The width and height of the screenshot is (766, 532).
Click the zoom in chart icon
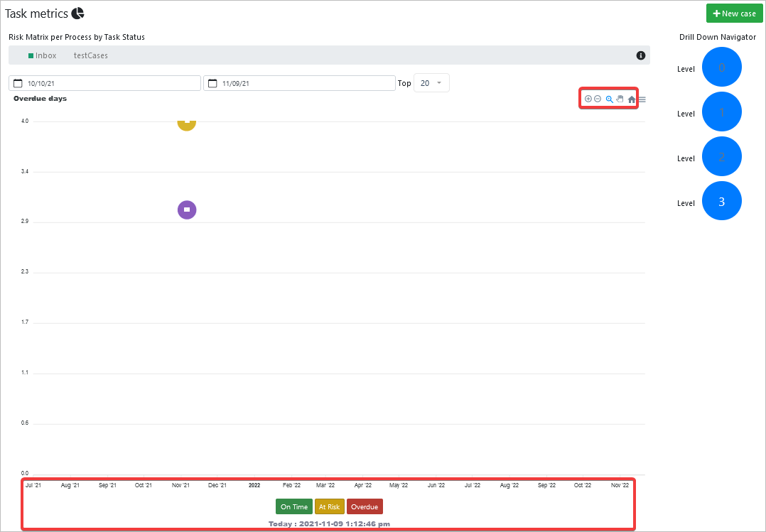[x=588, y=99]
